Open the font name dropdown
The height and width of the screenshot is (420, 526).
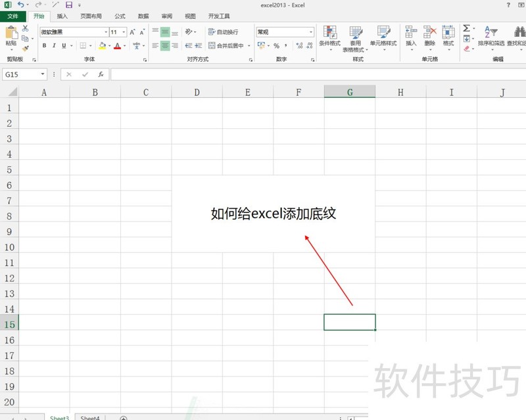106,32
